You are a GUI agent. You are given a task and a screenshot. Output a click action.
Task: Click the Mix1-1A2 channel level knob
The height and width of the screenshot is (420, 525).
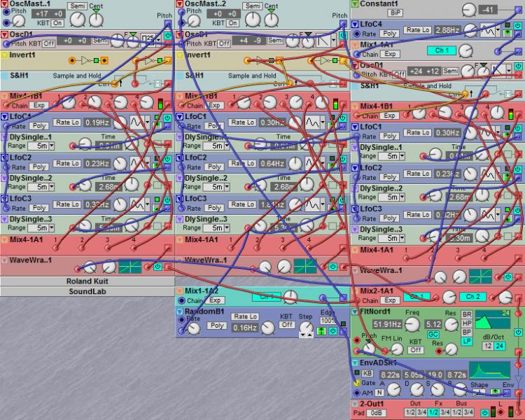[x=290, y=297]
